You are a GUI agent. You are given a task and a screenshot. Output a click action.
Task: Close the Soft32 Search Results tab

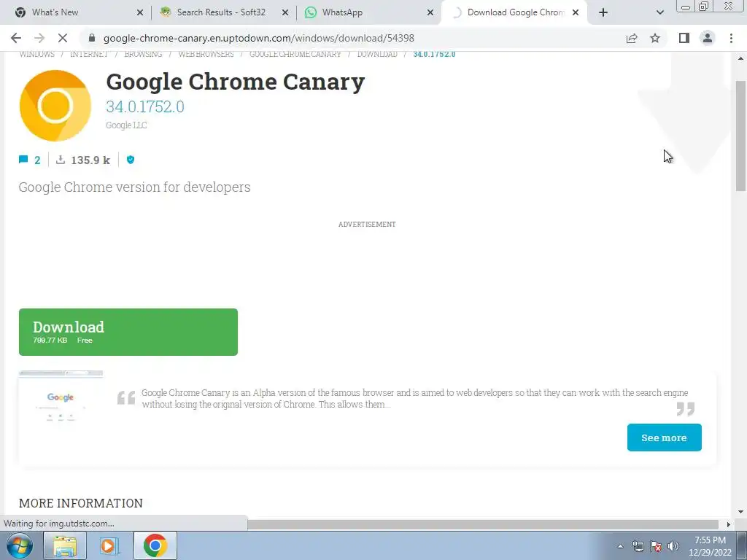click(285, 12)
